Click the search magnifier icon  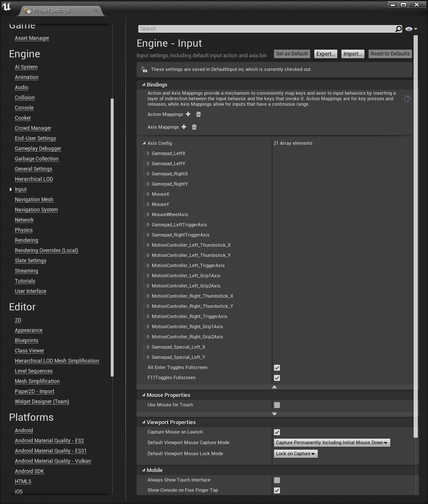pos(398,29)
